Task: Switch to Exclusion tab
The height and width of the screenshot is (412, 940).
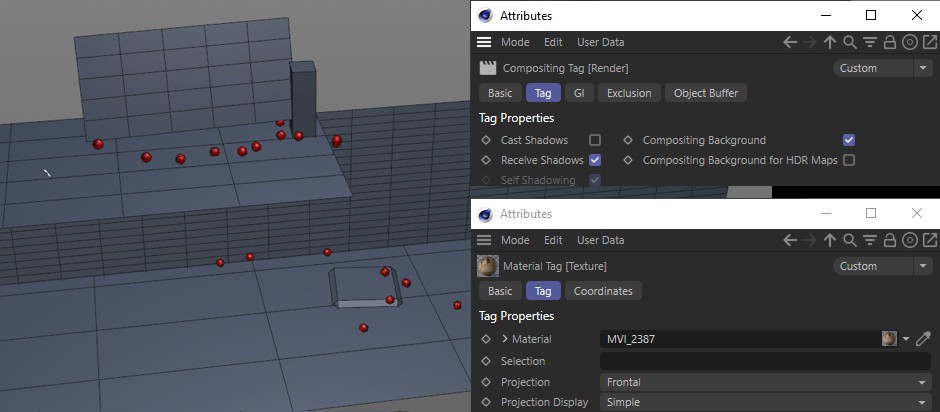Action: [629, 93]
